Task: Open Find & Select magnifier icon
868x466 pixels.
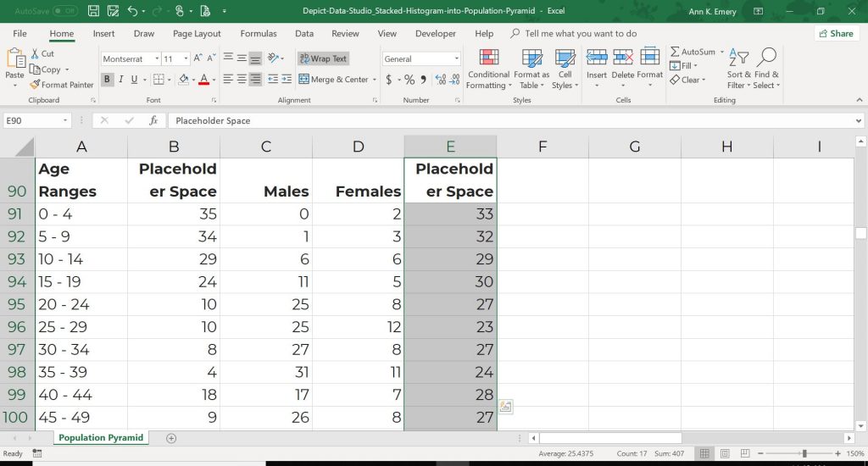Action: 766,58
